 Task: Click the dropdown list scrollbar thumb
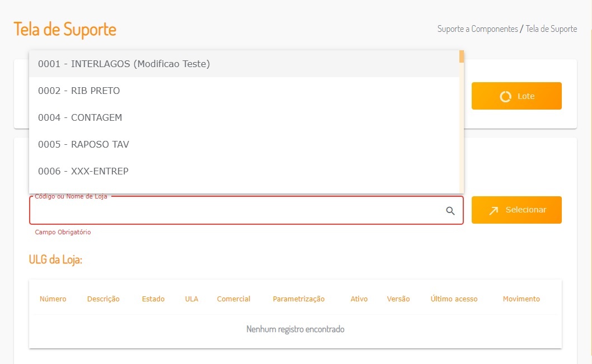[462, 56]
